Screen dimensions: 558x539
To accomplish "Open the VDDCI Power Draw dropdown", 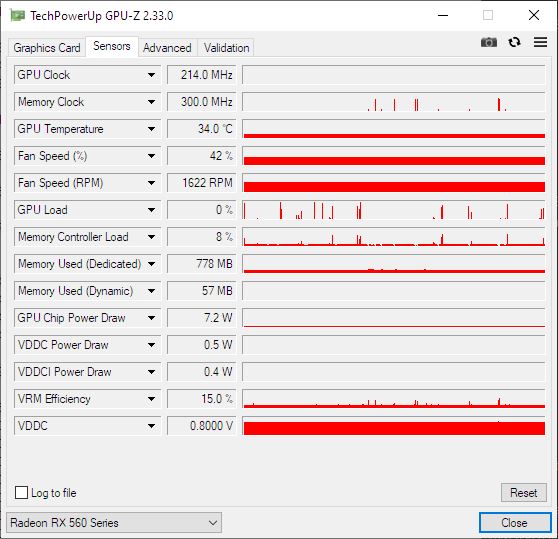I will 151,372.
